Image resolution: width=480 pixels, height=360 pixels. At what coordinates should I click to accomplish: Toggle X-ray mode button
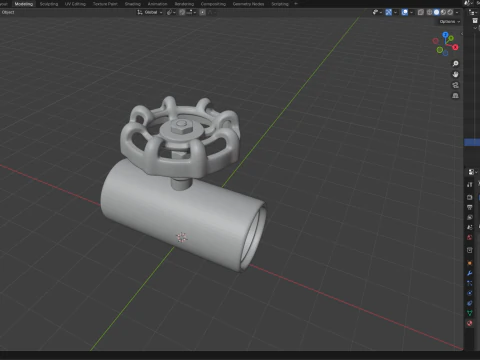point(421,12)
